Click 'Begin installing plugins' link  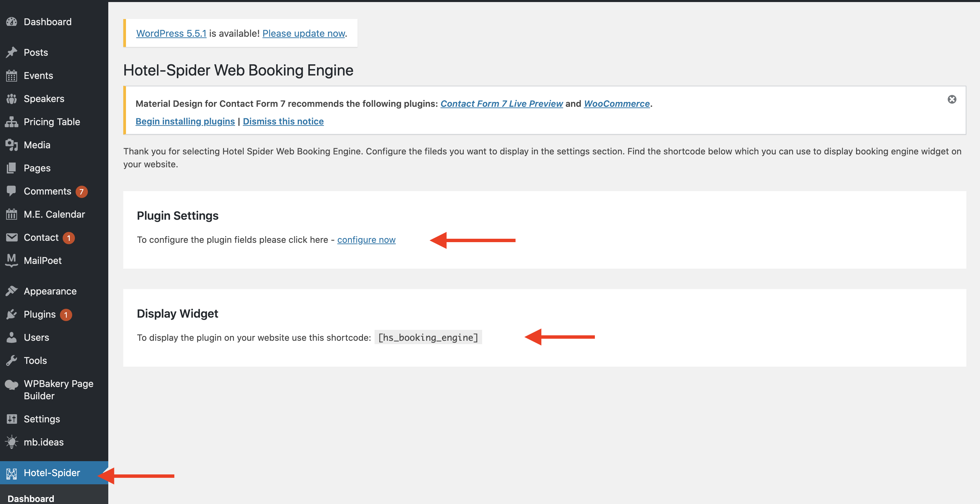pyautogui.click(x=185, y=121)
